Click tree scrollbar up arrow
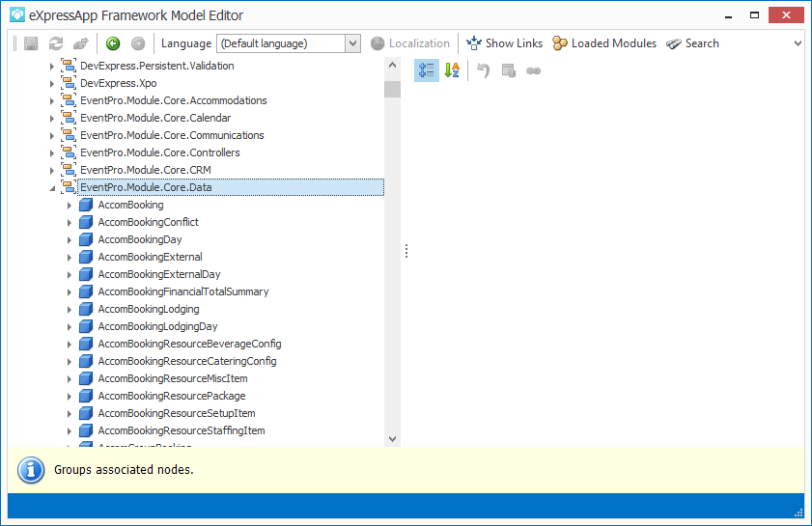Image resolution: width=812 pixels, height=526 pixels. coord(393,66)
